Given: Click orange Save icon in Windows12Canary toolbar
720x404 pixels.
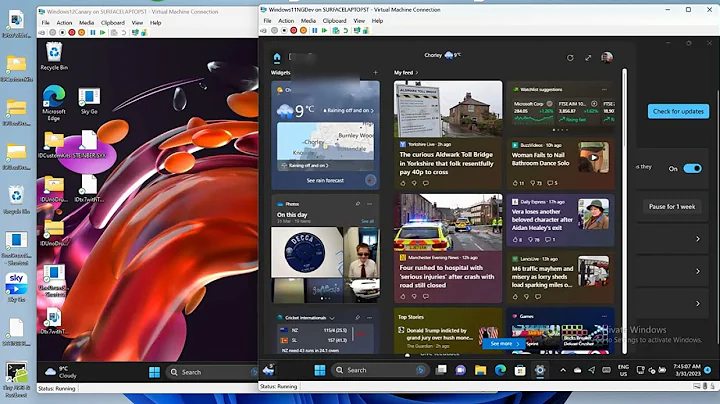Looking at the screenshot, I should pos(81,33).
